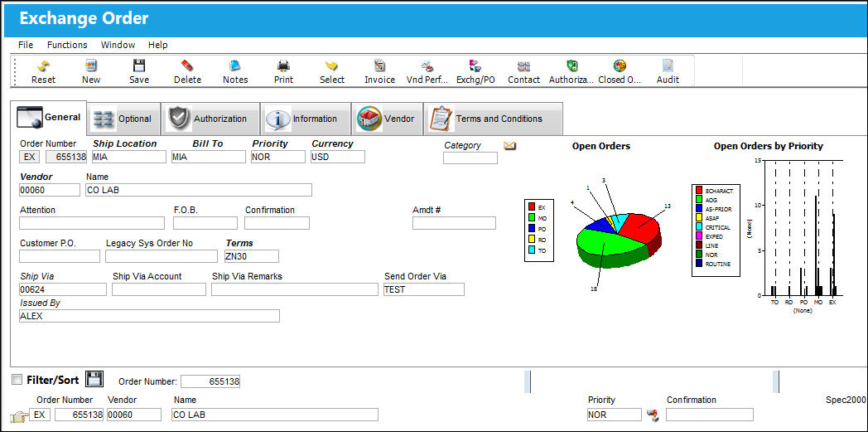This screenshot has height=432, width=868.
Task: Switch to the Vendor tab
Action: click(x=387, y=119)
